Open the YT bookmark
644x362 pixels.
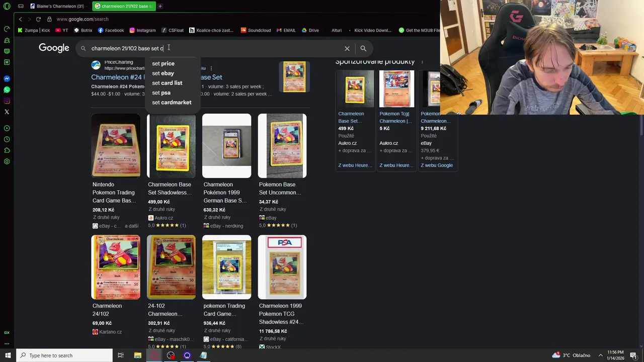[x=61, y=30]
